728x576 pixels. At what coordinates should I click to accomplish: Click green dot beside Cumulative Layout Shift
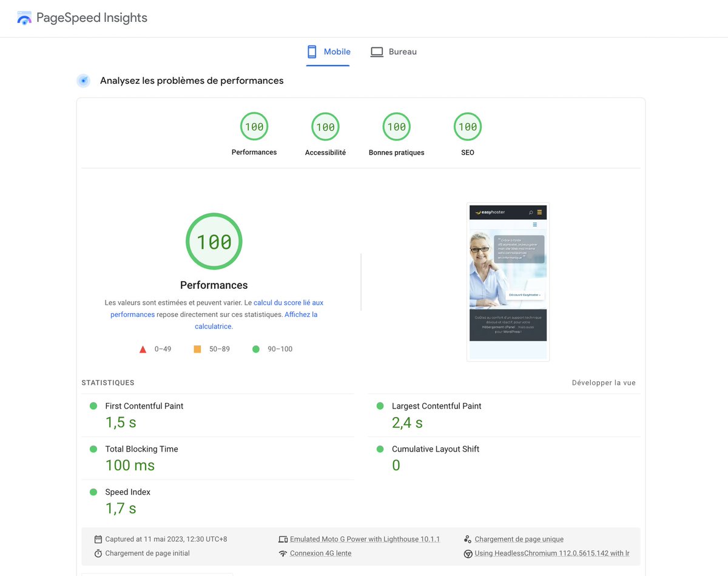[380, 449]
